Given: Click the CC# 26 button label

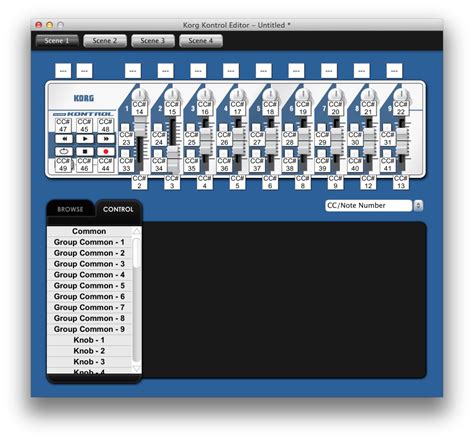Looking at the screenshot, I should [x=224, y=139].
